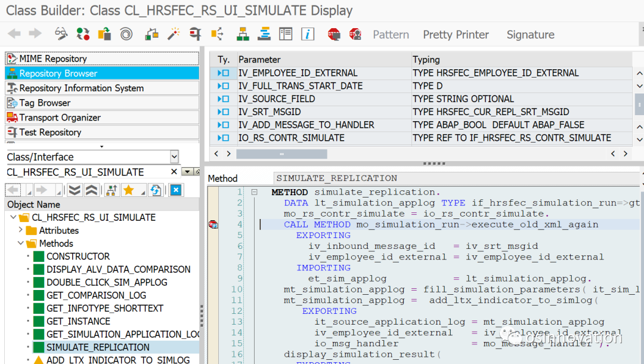Click the Signature button
This screenshot has height=364, width=644.
click(x=530, y=35)
